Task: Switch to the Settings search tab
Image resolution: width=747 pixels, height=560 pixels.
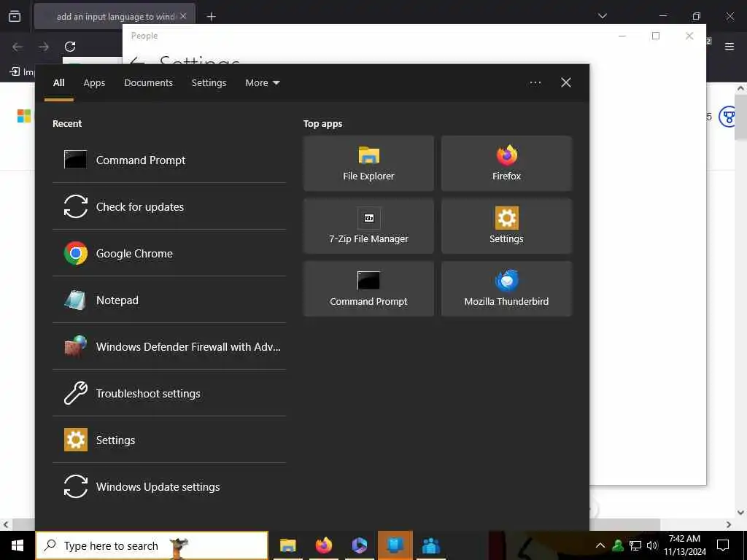Action: 209,83
